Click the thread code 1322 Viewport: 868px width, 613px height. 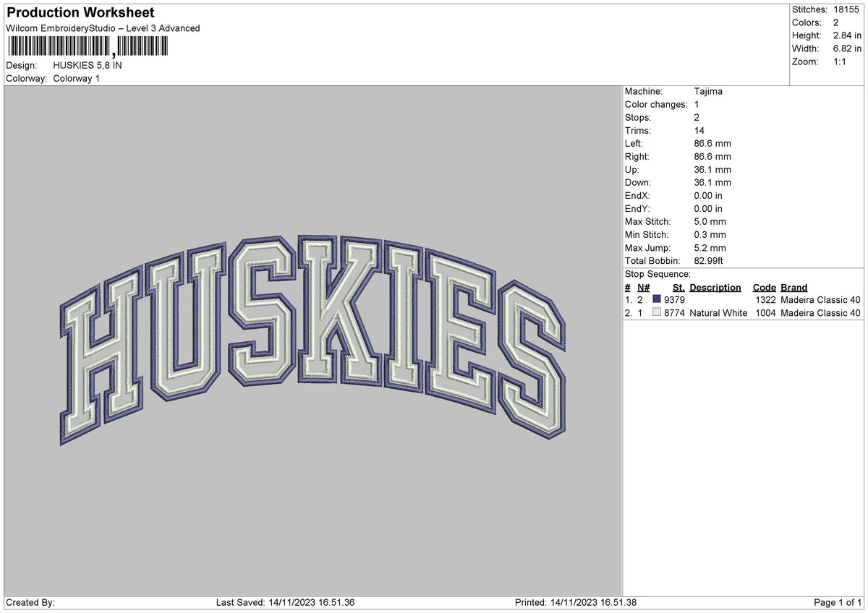click(766, 299)
